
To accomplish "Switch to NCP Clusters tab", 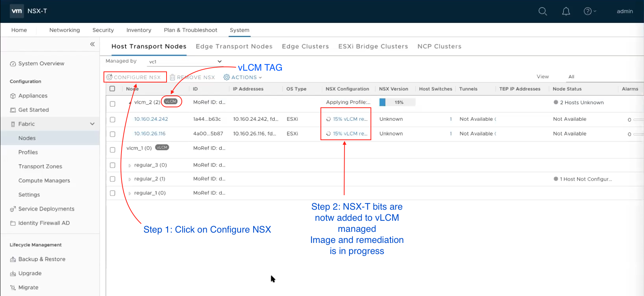I will point(439,46).
